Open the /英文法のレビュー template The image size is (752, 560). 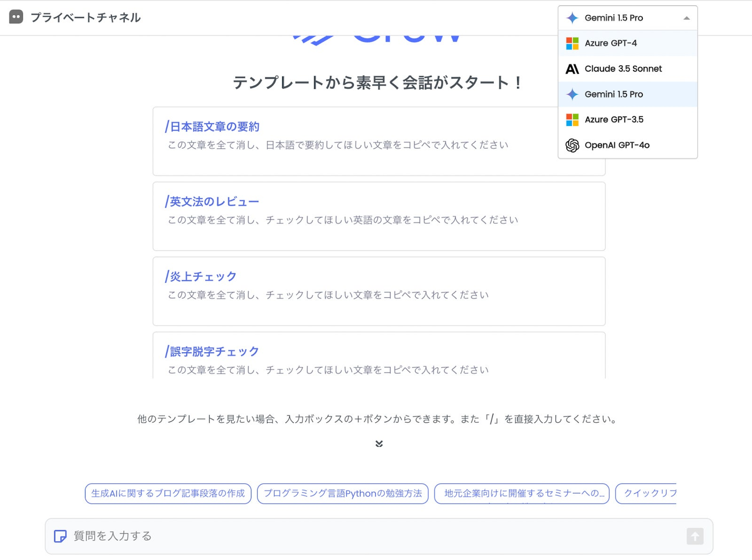pos(379,216)
